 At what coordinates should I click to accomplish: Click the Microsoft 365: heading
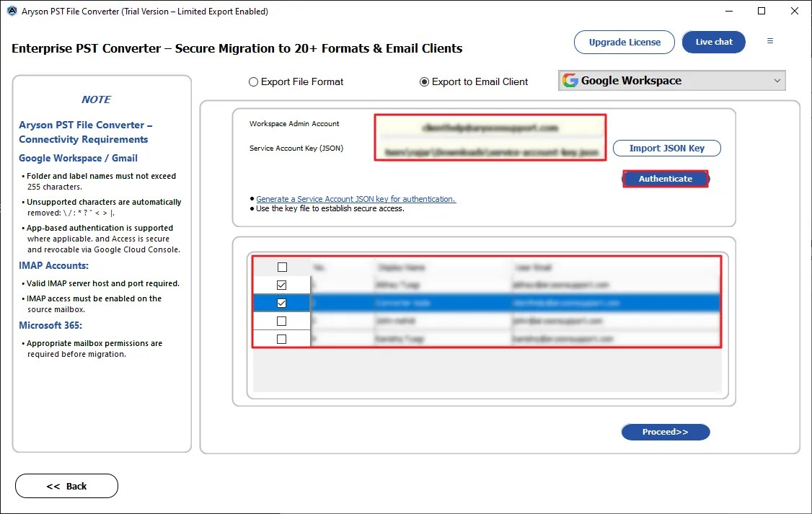click(50, 326)
